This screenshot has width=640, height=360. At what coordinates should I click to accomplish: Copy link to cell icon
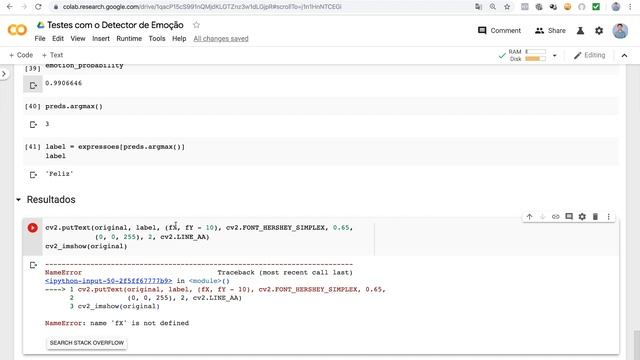pyautogui.click(x=556, y=217)
